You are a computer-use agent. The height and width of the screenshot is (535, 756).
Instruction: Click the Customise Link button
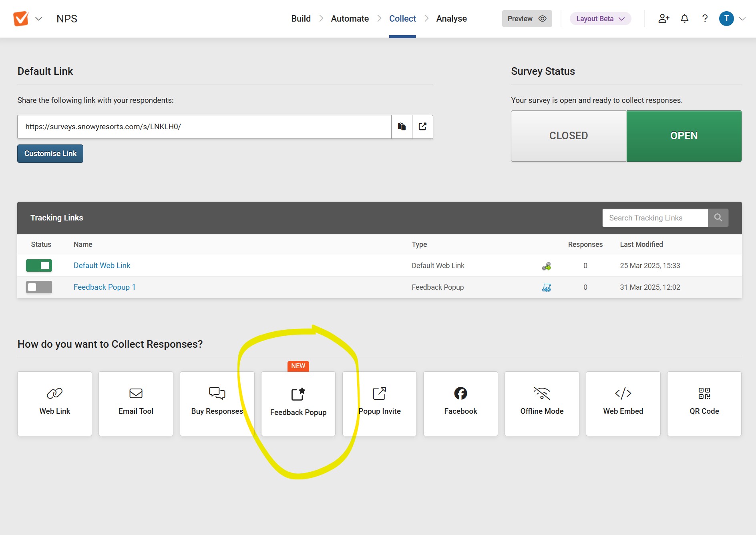pos(50,153)
